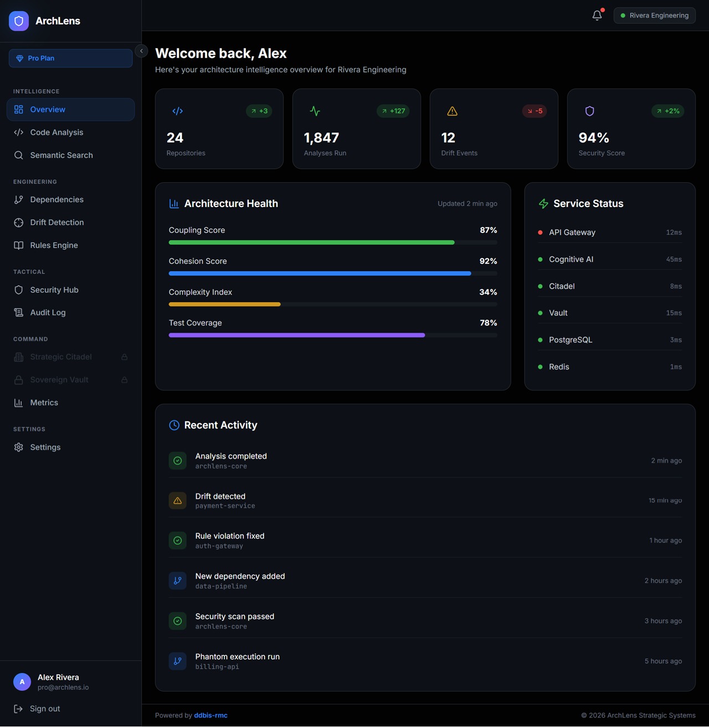Click the Service Status lightning icon

(543, 204)
